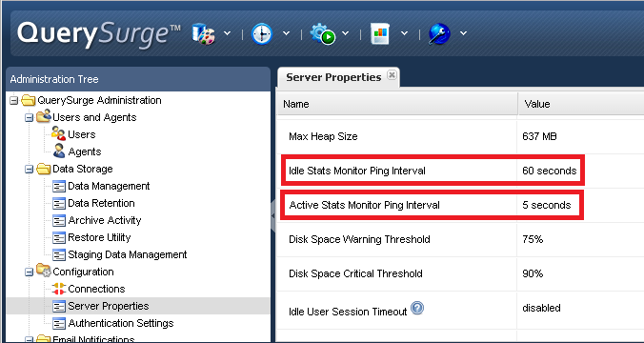Click help icon next to Idle User Session Timeout
Image resolution: width=644 pixels, height=343 pixels.
(x=417, y=308)
